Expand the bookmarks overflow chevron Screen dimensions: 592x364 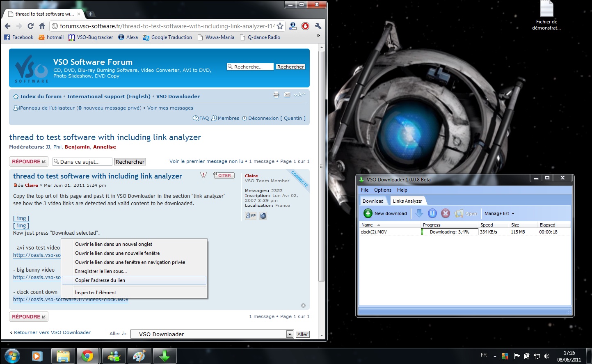318,36
